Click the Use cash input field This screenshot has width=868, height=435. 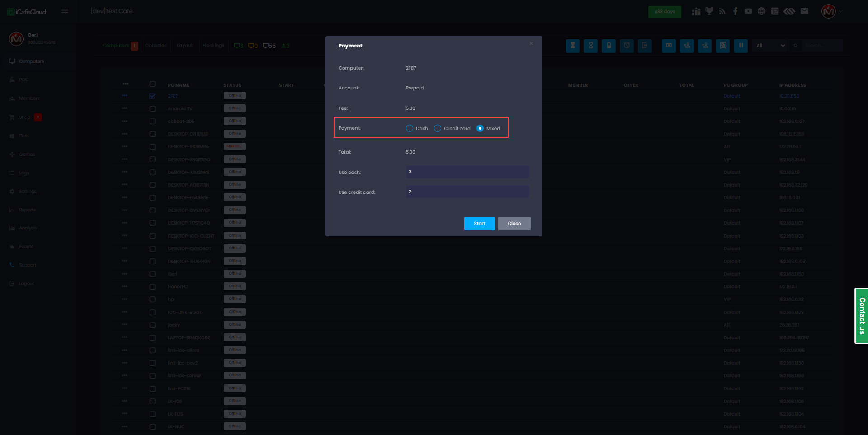click(x=467, y=172)
